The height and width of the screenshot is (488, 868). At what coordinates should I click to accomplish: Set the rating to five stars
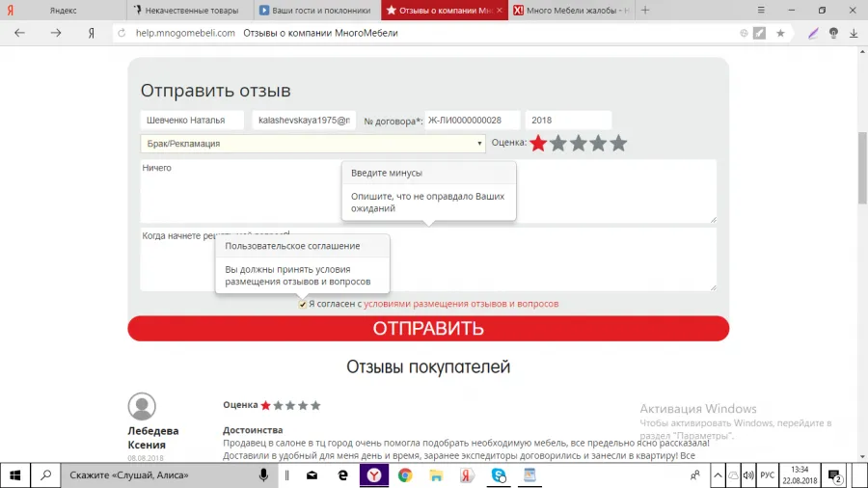(618, 144)
